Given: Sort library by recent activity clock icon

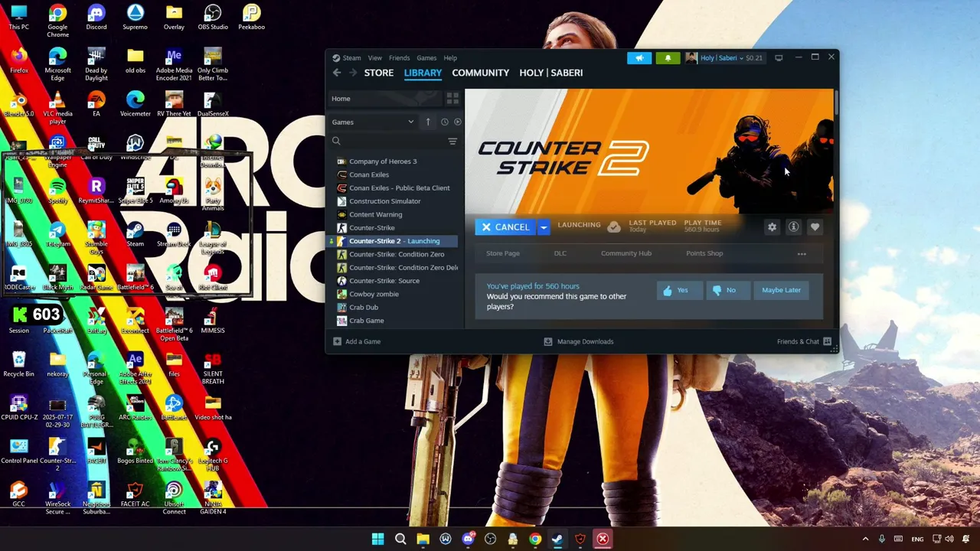Looking at the screenshot, I should pyautogui.click(x=444, y=122).
